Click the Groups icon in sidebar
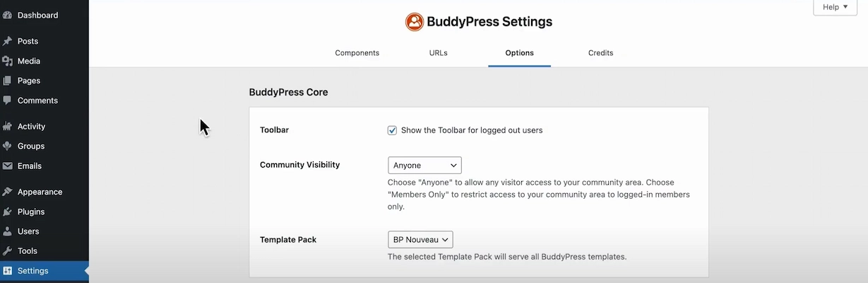The width and height of the screenshot is (868, 283). 8,146
